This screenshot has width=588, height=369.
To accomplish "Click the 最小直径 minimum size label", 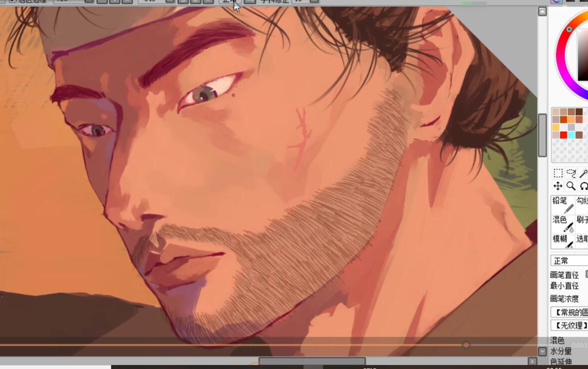I will 564,286.
